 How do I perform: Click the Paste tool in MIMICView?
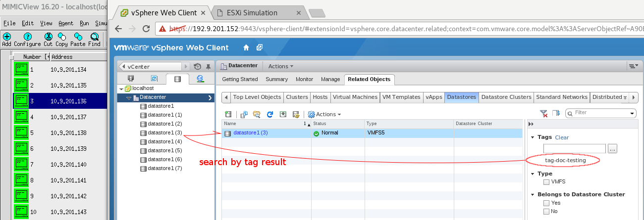pyautogui.click(x=78, y=40)
